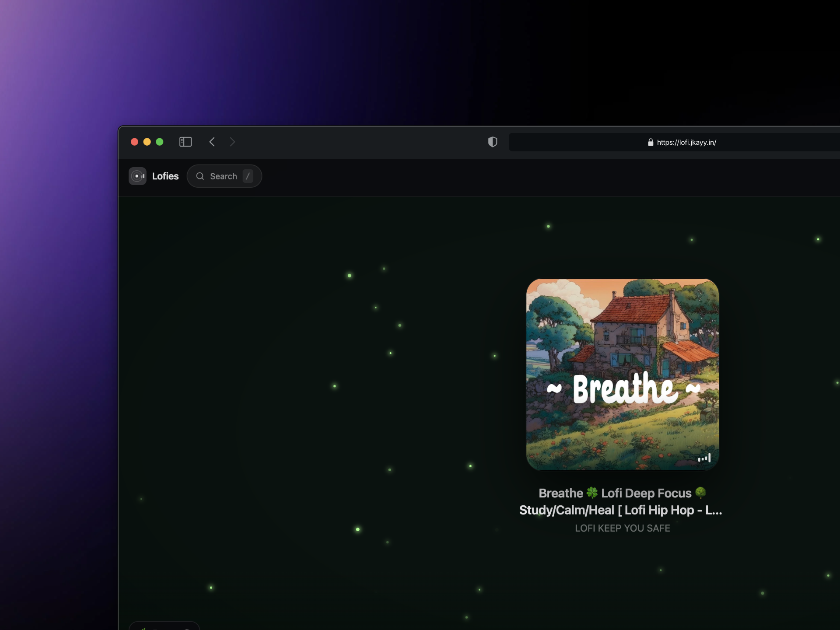Click the equalizer bars on album cover
The height and width of the screenshot is (630, 840).
click(x=704, y=458)
